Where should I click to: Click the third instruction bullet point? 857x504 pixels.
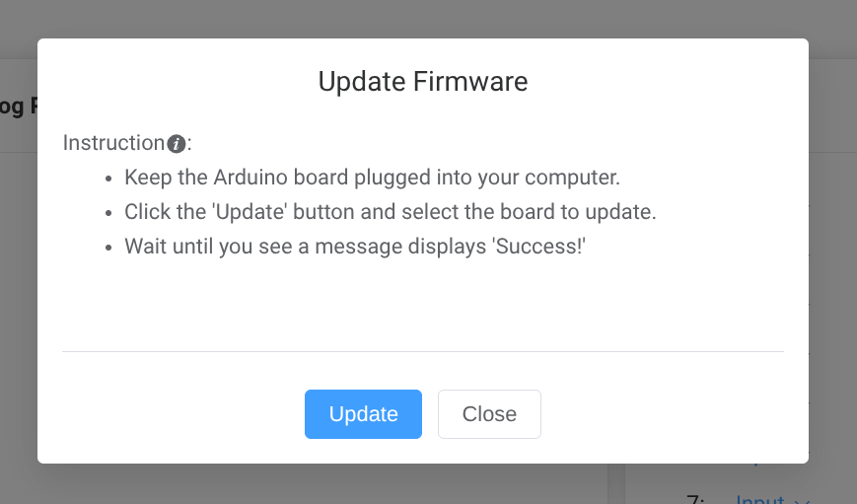tap(108, 247)
